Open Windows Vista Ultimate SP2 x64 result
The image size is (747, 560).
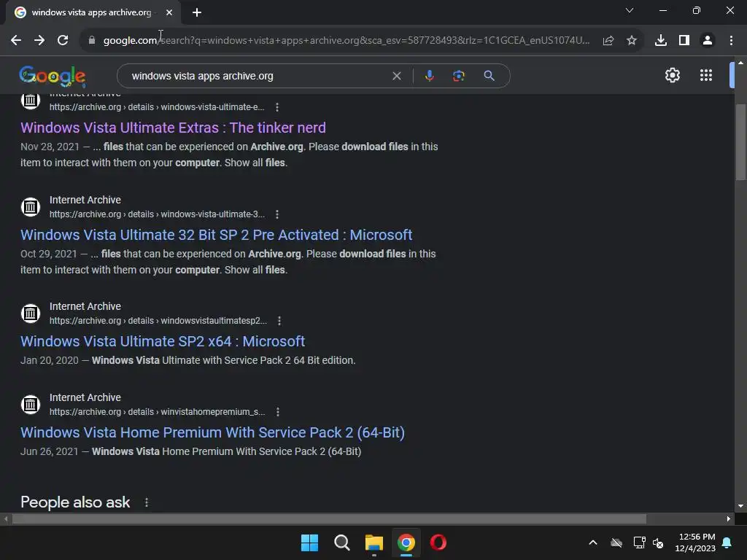163,341
